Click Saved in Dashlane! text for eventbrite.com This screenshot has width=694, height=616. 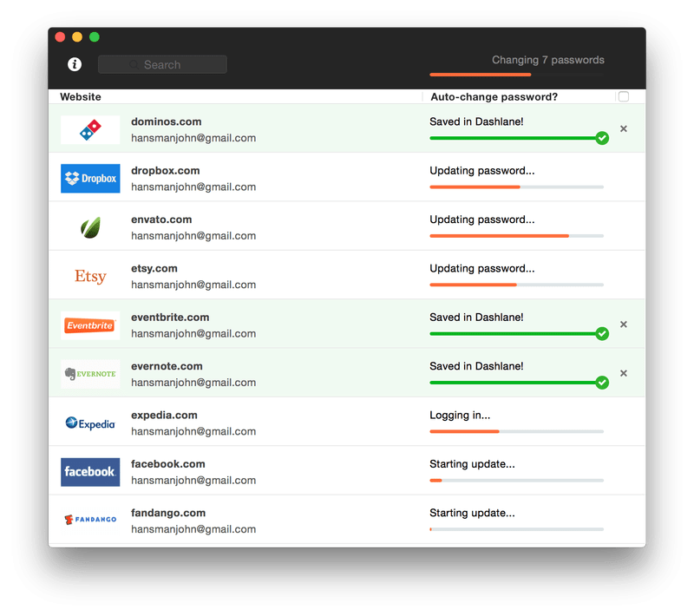(x=476, y=317)
